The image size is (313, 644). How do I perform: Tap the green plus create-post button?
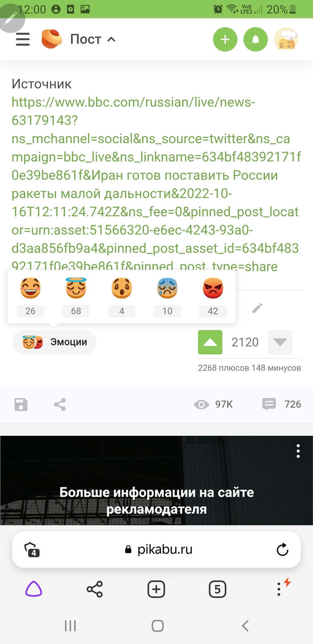click(x=225, y=39)
